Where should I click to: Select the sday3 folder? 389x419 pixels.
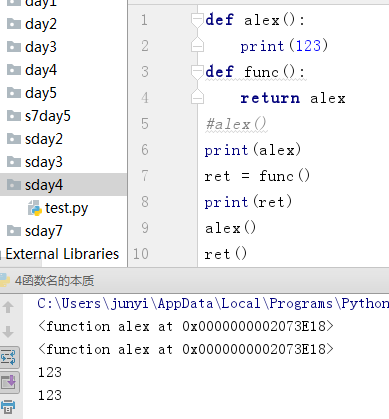coord(44,162)
